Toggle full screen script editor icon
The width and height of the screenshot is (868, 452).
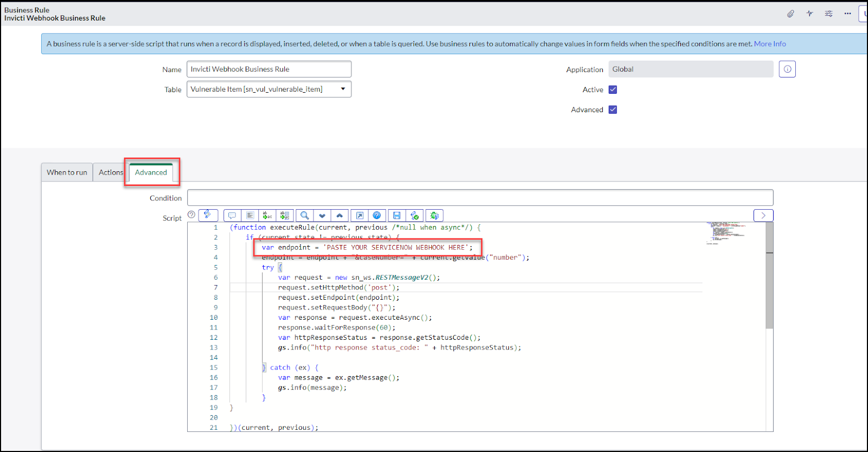tap(360, 215)
